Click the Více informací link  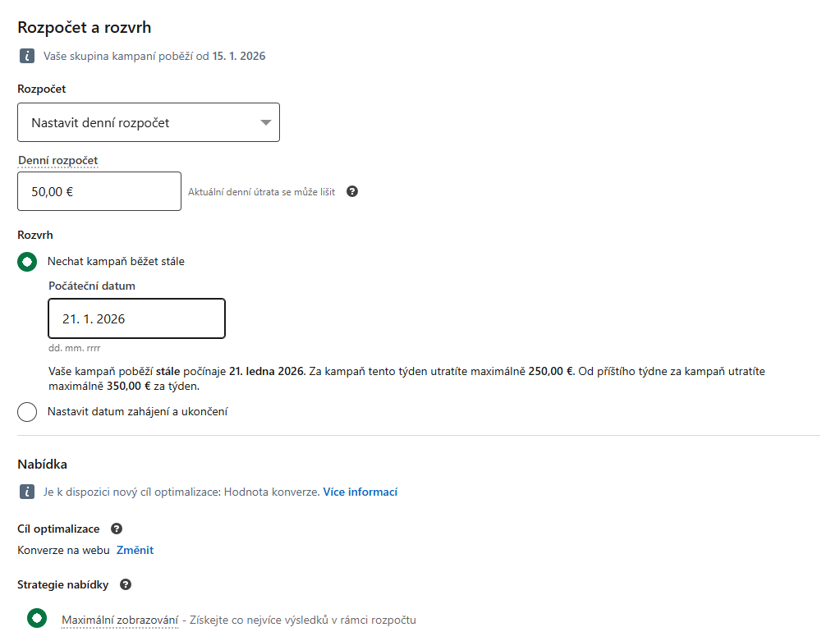coord(360,492)
